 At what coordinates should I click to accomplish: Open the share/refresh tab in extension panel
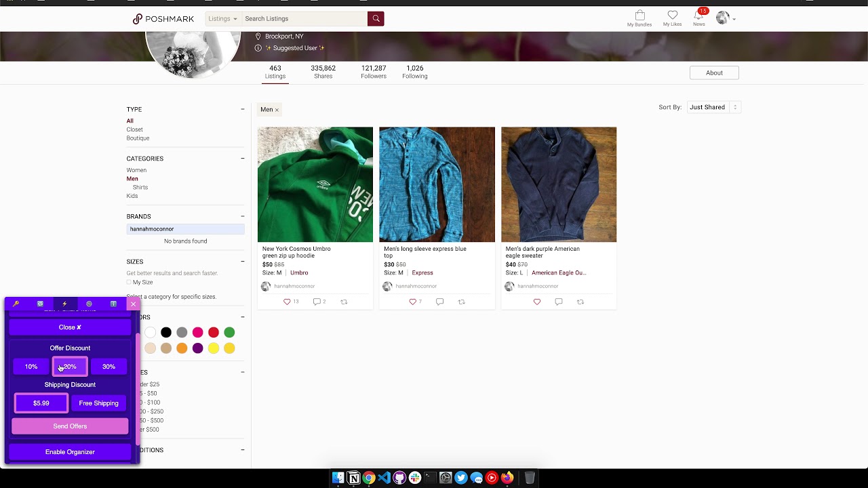pos(40,304)
